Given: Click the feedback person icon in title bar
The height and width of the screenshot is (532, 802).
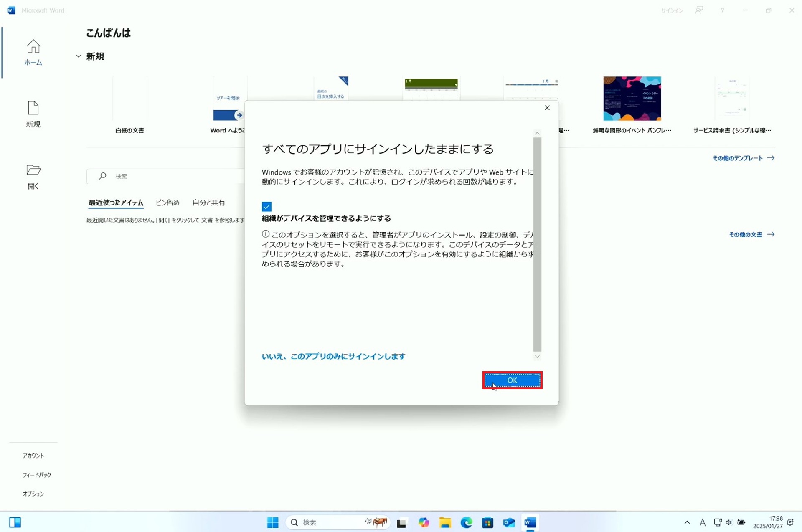Looking at the screenshot, I should point(699,10).
